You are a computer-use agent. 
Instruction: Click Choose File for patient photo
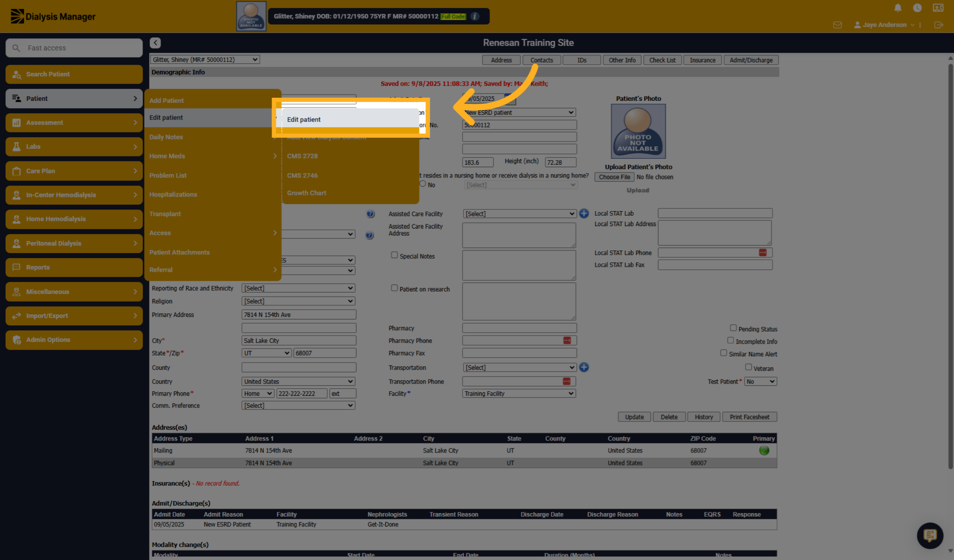pyautogui.click(x=614, y=177)
